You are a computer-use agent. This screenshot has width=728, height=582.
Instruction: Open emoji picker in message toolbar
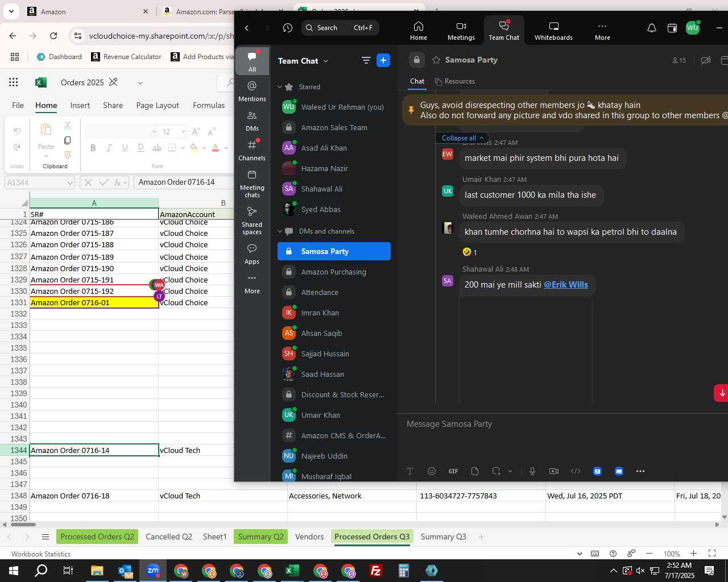coord(432,471)
